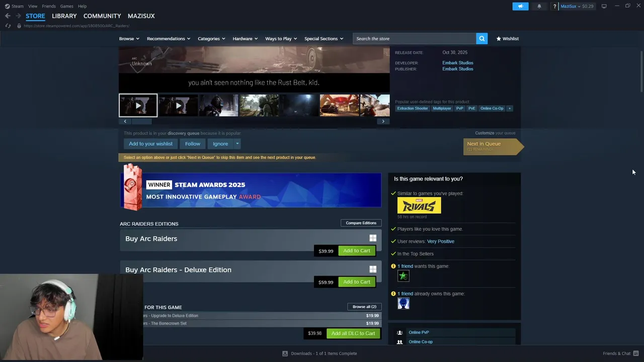Open Friends & Chat icon
Viewport: 644px width, 362px height.
coord(636,353)
